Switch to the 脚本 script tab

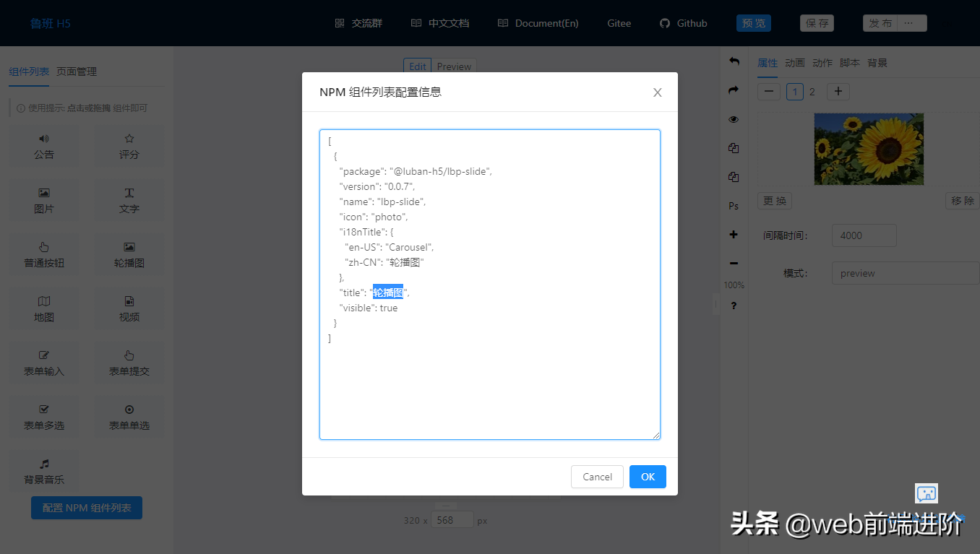point(850,63)
